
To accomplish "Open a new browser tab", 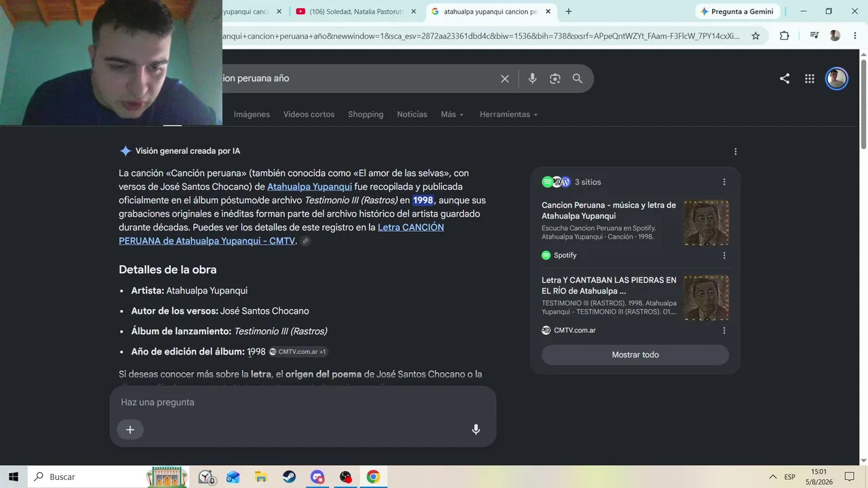I will pos(568,12).
